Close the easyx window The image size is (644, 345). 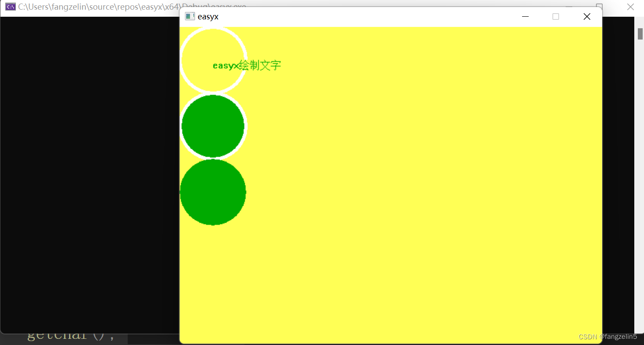tap(587, 17)
